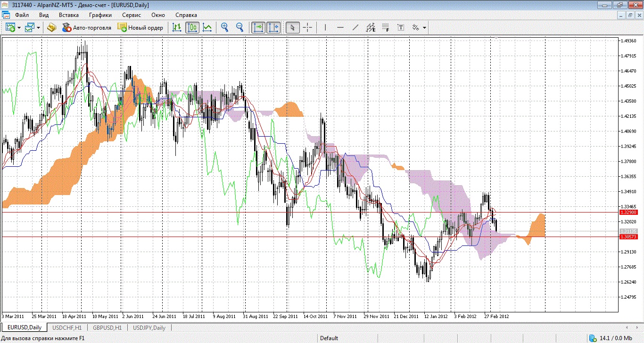Switch chart to bar chart mode
The height and width of the screenshot is (343, 644).
coord(177,27)
